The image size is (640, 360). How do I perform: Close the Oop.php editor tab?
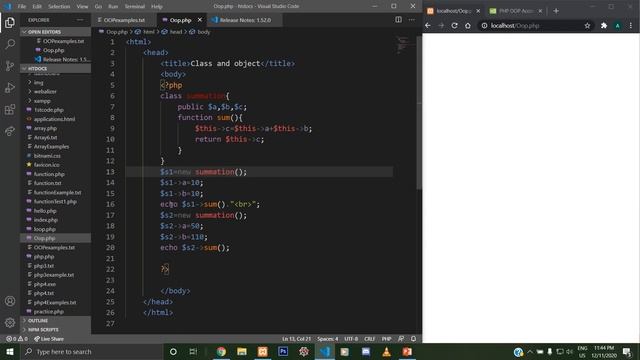click(x=200, y=20)
